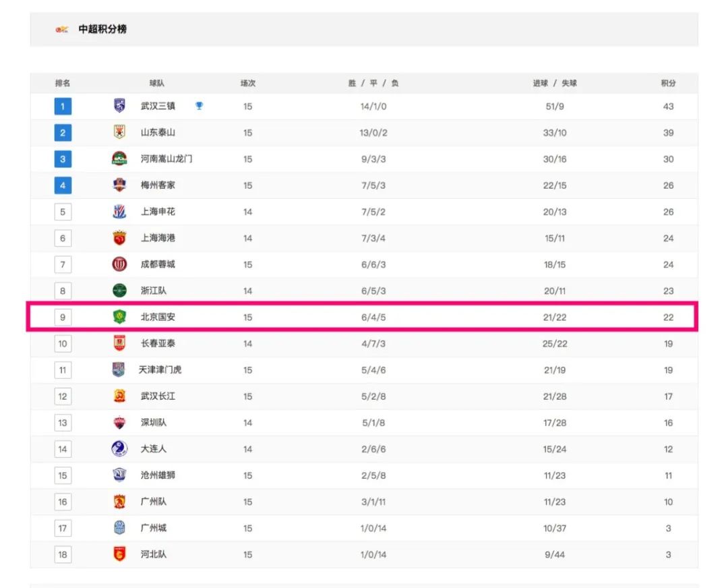Select the 中超积分榜 header title
Screen dimensions: 728x588
pos(102,30)
